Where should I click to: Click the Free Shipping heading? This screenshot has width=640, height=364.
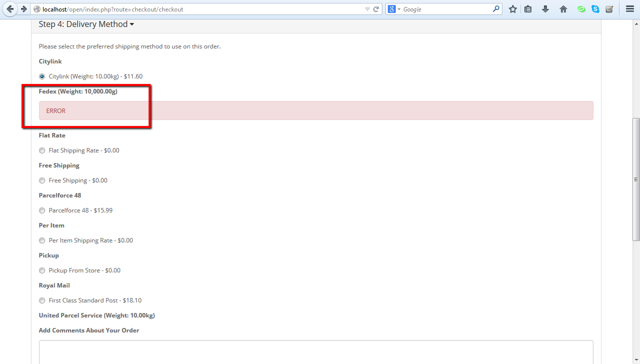[59, 165]
